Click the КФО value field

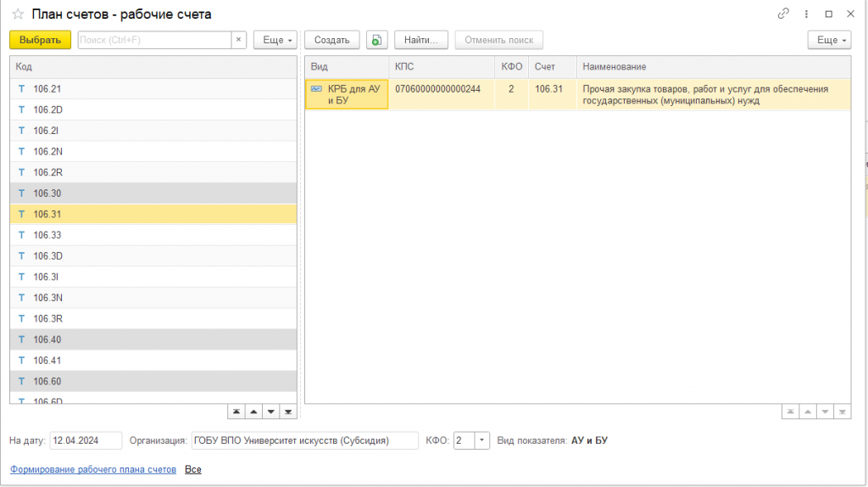click(464, 440)
